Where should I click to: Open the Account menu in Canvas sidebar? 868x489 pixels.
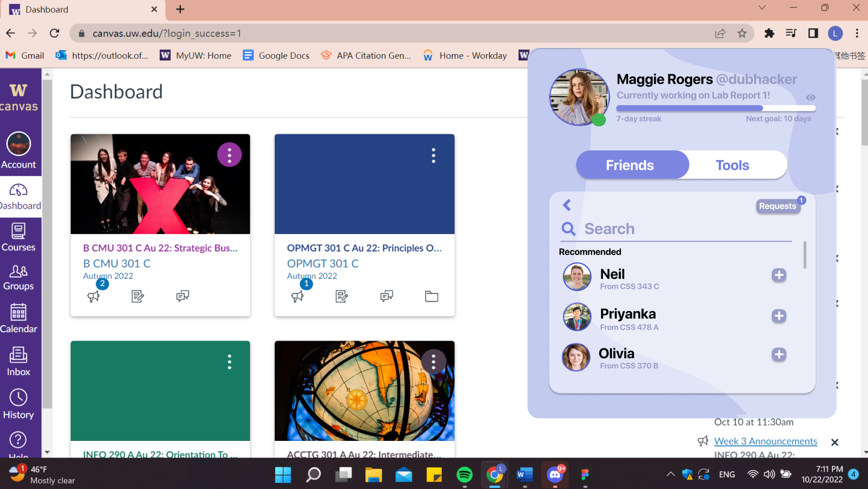point(19,150)
